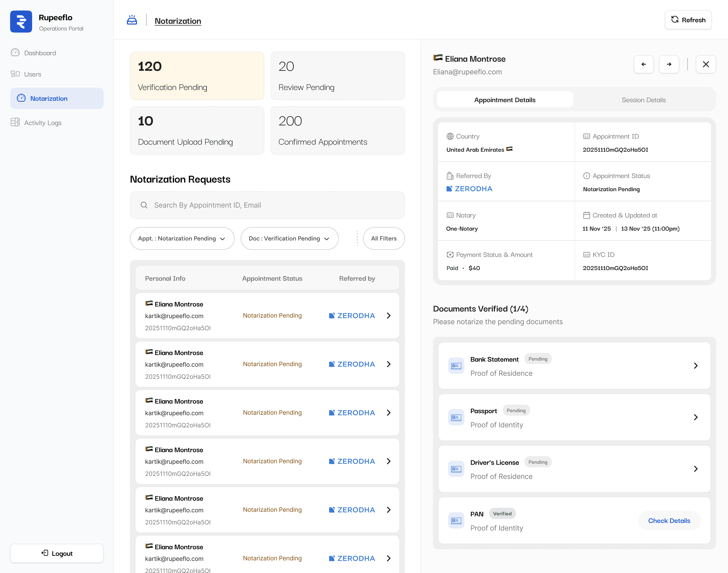Screen dimensions: 728x573
Task: Open Activity Logs from the sidebar
Action: [42, 122]
